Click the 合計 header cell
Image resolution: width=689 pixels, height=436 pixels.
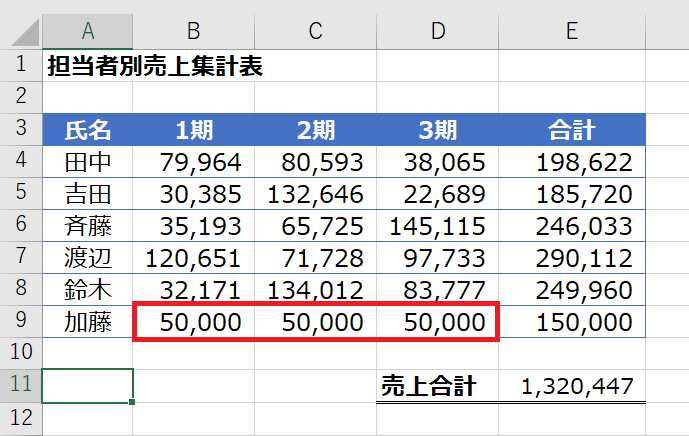coord(571,129)
